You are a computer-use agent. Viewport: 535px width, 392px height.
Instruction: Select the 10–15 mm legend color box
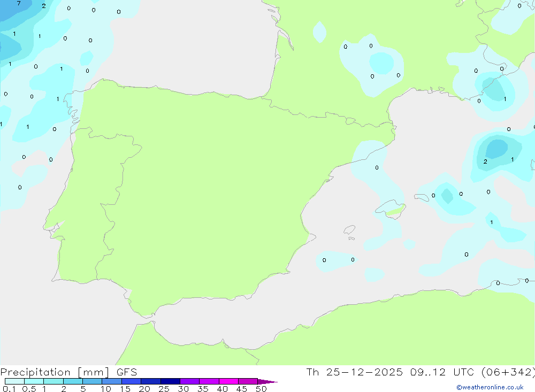(x=112, y=381)
